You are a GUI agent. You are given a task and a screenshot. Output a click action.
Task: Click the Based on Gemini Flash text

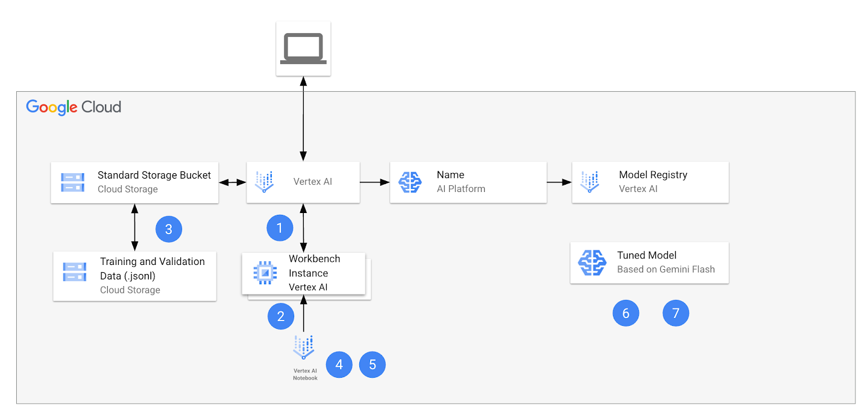click(x=666, y=270)
